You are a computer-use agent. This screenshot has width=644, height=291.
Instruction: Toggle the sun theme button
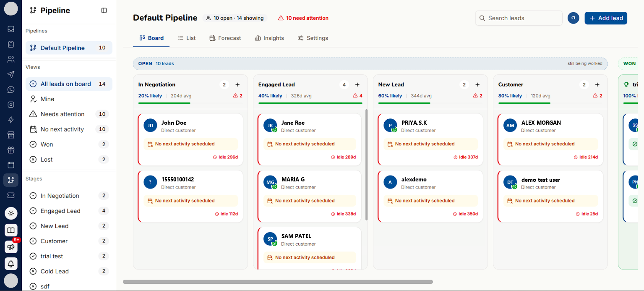(x=11, y=213)
